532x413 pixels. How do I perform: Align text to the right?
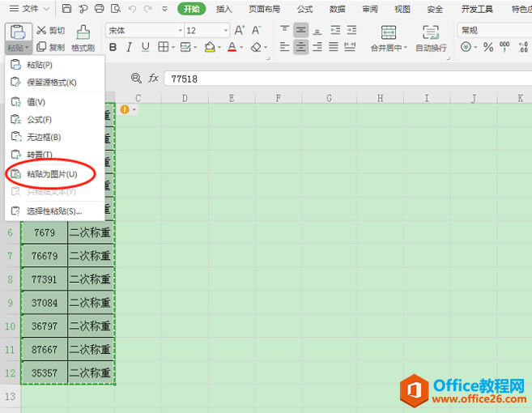[x=317, y=47]
